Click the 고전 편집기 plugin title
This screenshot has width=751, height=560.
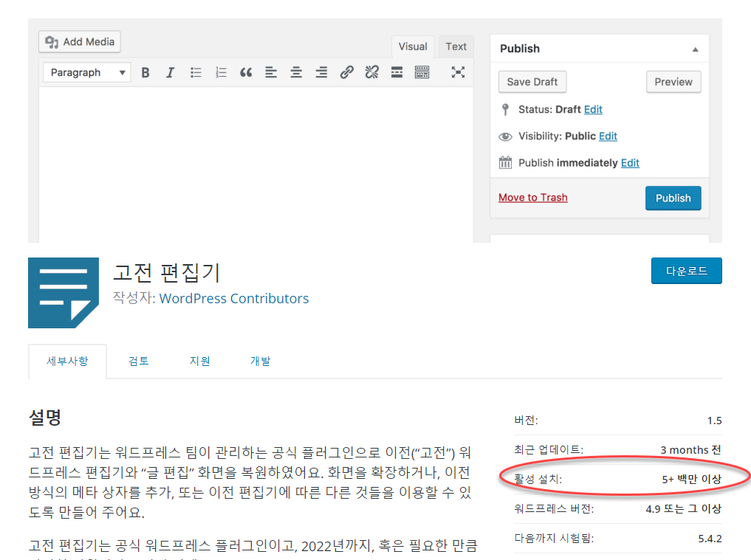click(x=166, y=273)
